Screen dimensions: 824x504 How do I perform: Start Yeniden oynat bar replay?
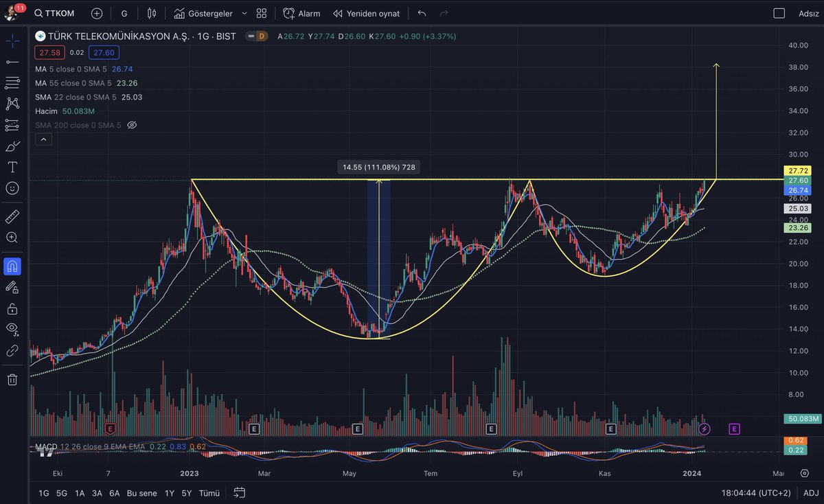[x=366, y=13]
